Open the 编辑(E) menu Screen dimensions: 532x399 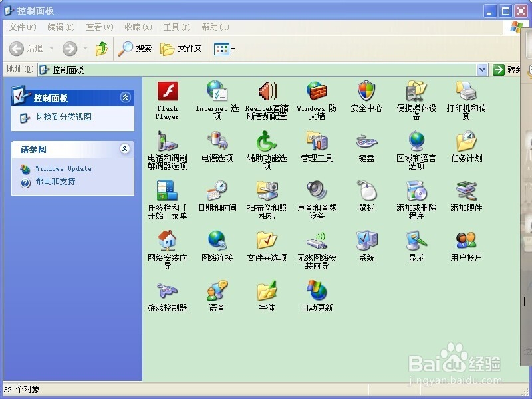61,27
